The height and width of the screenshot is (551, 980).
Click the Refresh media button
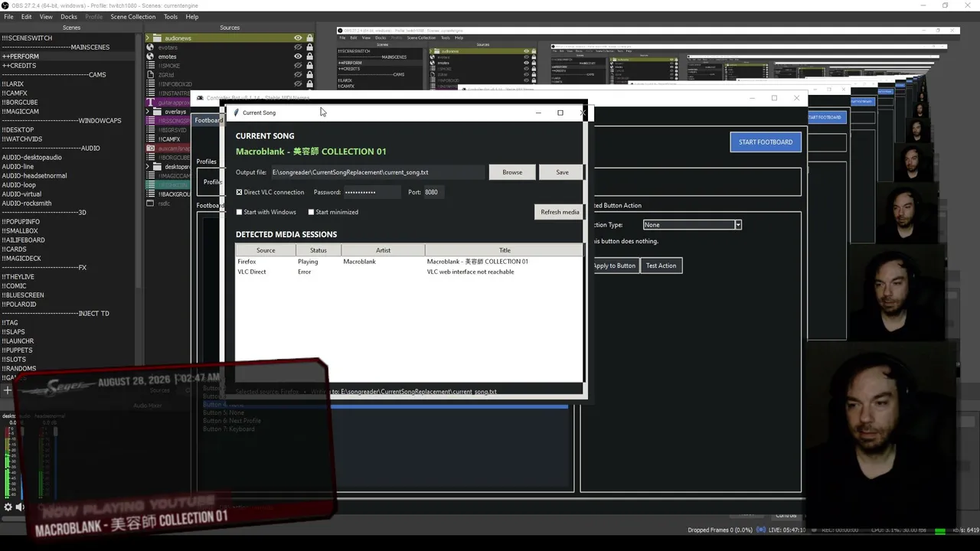pos(560,212)
